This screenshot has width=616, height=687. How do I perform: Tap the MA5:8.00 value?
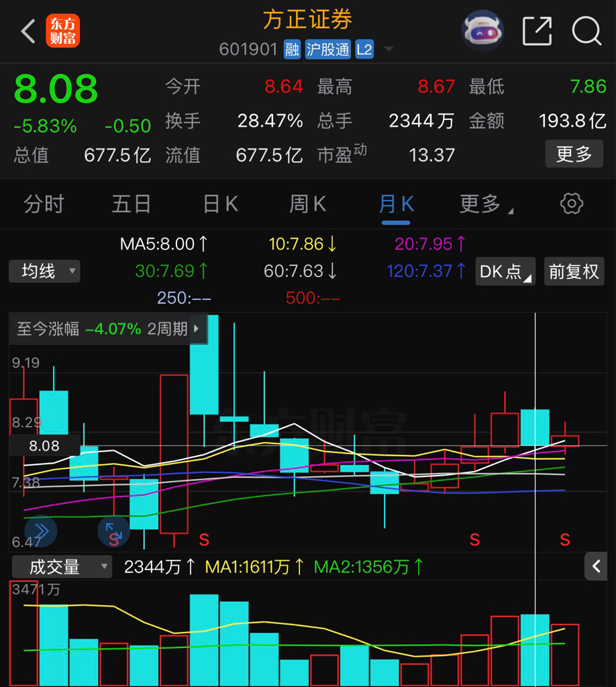[x=164, y=244]
